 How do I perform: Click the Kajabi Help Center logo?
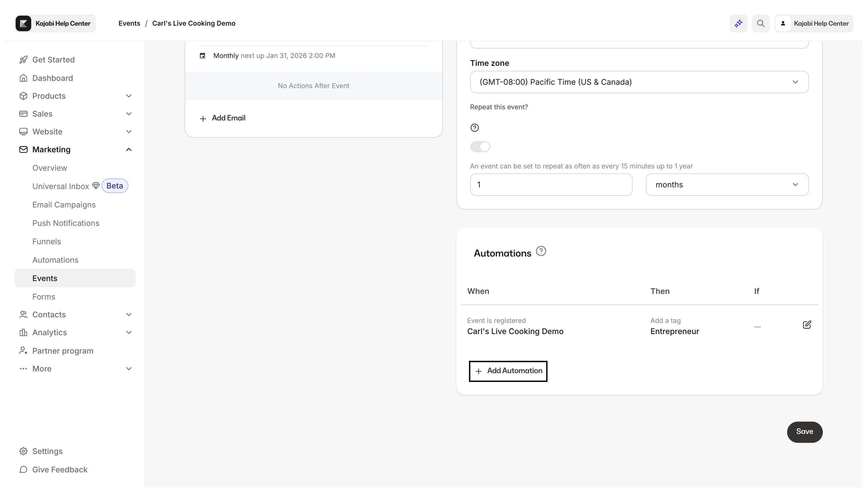[54, 23]
